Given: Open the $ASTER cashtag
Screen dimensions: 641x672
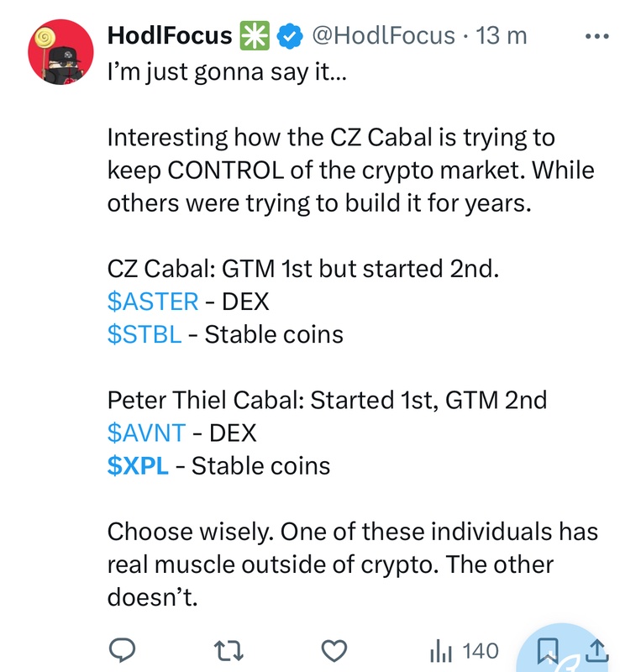Looking at the screenshot, I should click(x=154, y=302).
